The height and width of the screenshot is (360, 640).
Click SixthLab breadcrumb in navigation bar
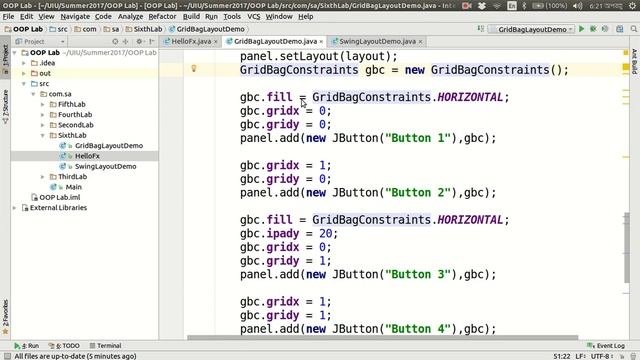[144, 29]
